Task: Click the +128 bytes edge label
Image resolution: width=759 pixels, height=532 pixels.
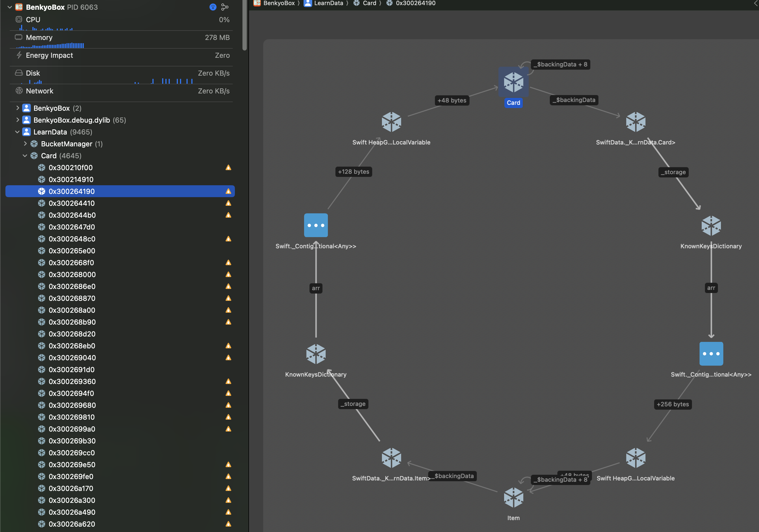Action: tap(353, 172)
